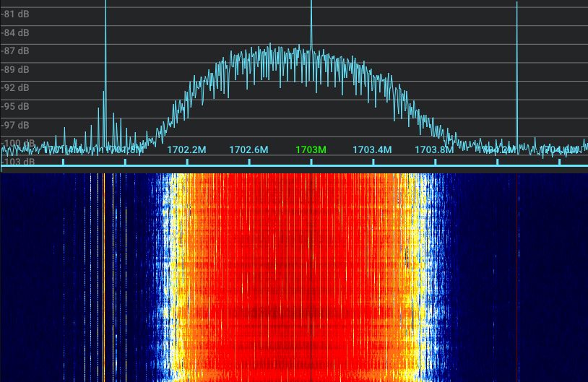The width and height of the screenshot is (588, 382).
Task: Click the 1702.6M frequency axis label
Action: pos(248,149)
